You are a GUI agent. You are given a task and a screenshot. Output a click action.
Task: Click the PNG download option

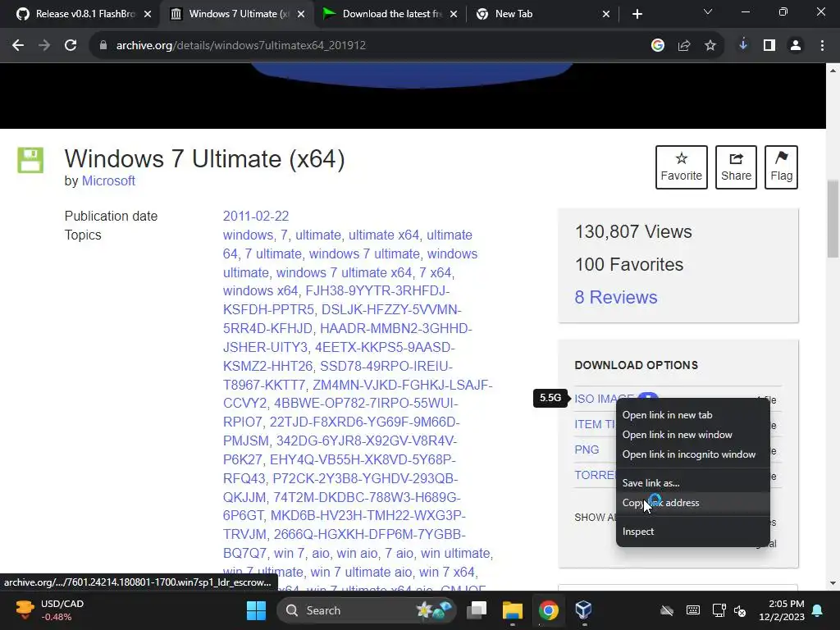(587, 450)
